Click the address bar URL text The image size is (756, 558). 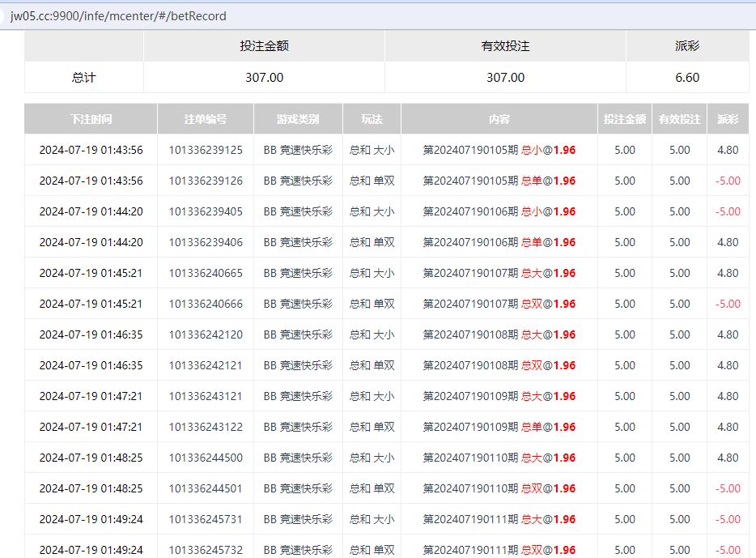118,15
